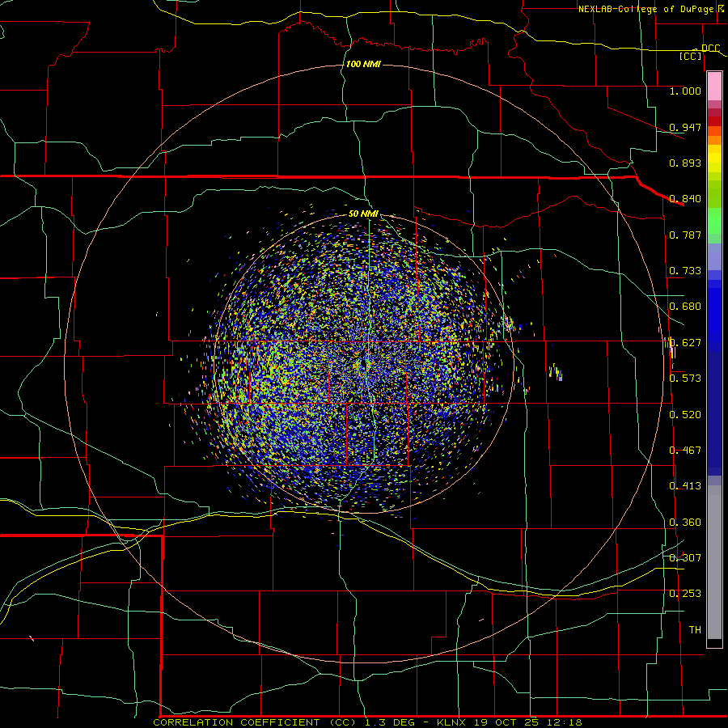Click the 50 NMI range ring label

(x=363, y=214)
